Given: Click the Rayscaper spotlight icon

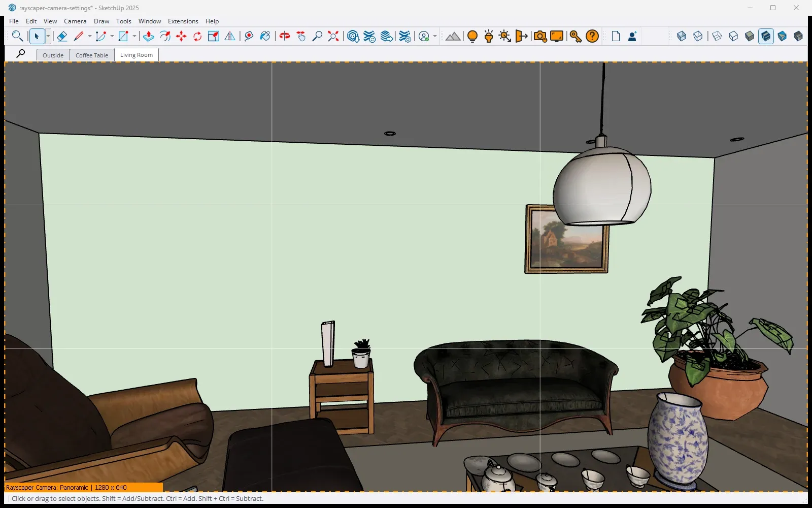Looking at the screenshot, I should tap(489, 36).
